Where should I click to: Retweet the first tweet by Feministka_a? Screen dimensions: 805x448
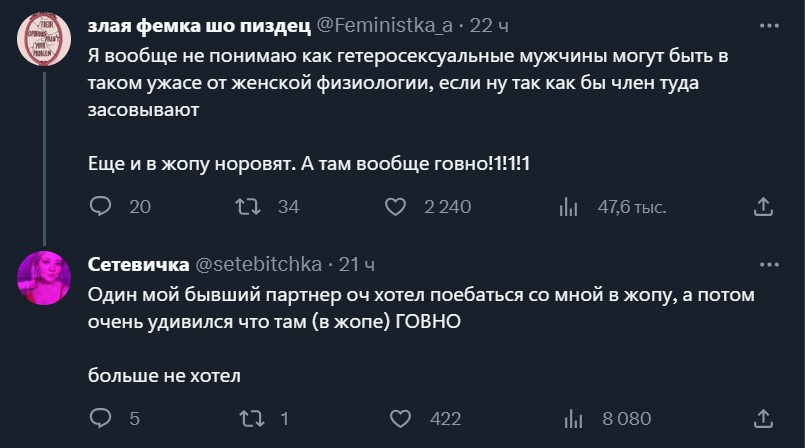click(246, 207)
